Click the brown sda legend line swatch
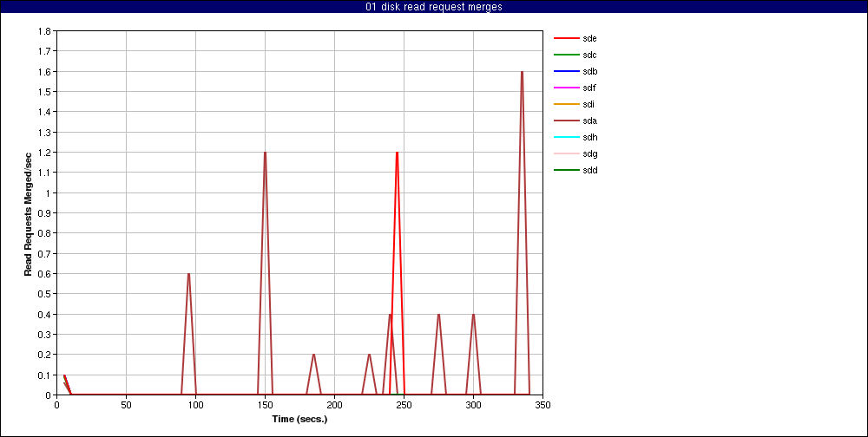 [x=566, y=121]
